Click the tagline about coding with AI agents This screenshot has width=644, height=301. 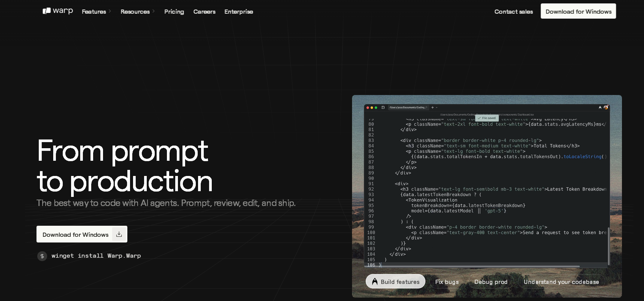point(166,203)
